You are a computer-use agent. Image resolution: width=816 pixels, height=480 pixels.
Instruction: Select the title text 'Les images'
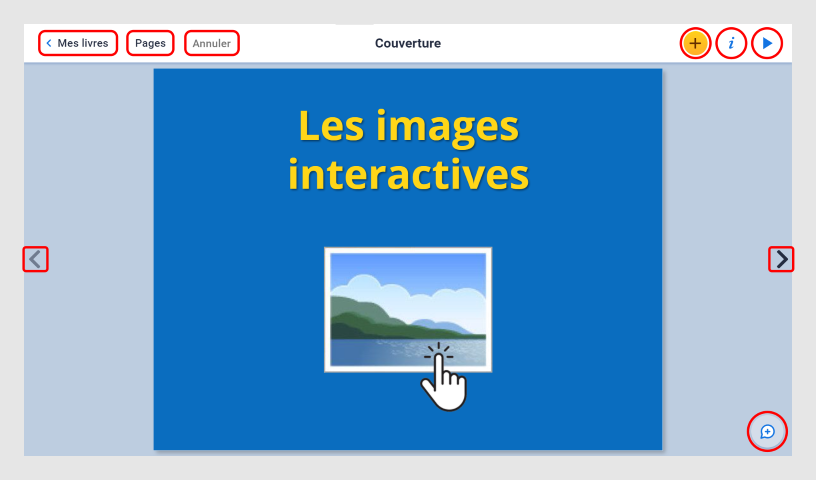(408, 126)
